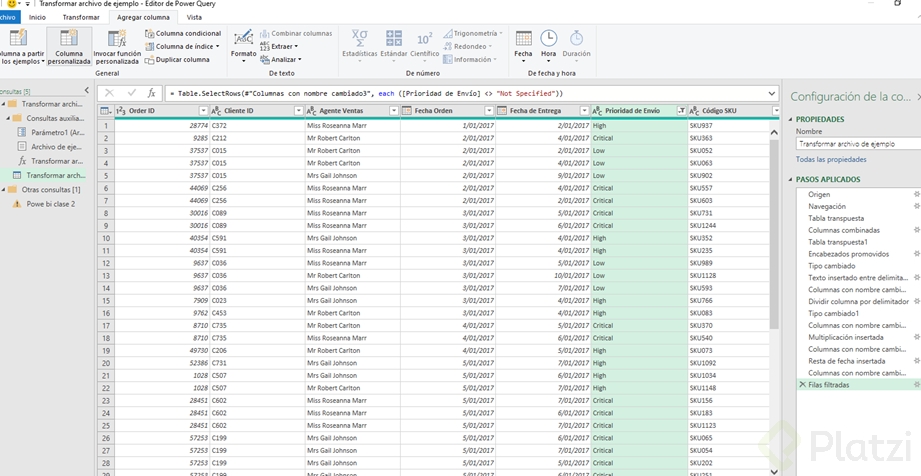Open Prioridad de Envío filter dropdown
Screen dimensions: 921x476
tap(681, 110)
